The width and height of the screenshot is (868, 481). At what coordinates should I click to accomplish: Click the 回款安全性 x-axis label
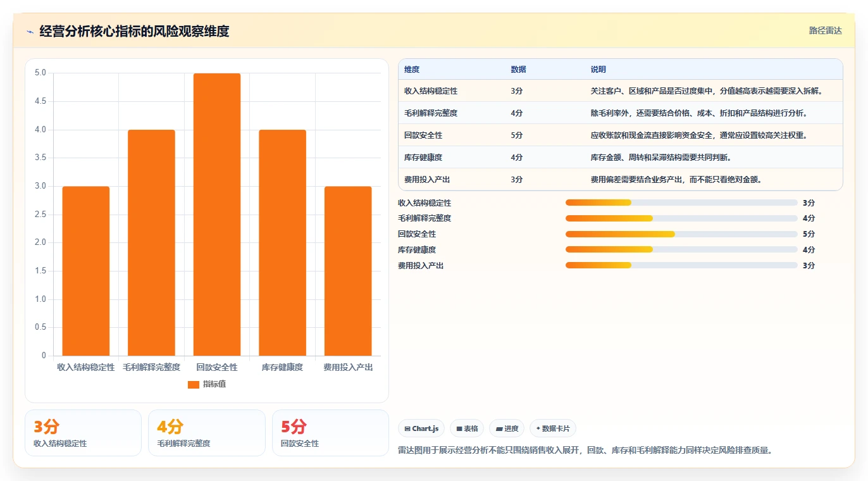click(217, 367)
